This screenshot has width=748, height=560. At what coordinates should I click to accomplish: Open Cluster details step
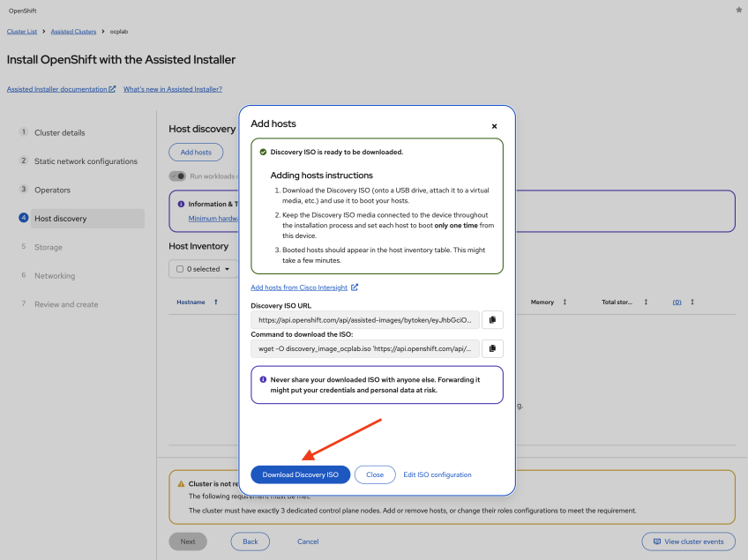click(60, 133)
